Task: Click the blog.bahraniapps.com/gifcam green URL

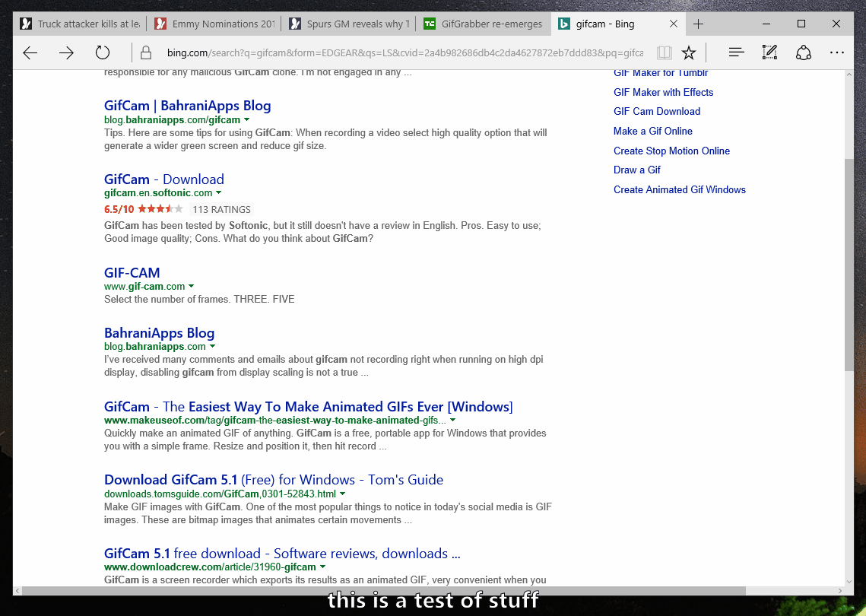Action: pos(172,120)
